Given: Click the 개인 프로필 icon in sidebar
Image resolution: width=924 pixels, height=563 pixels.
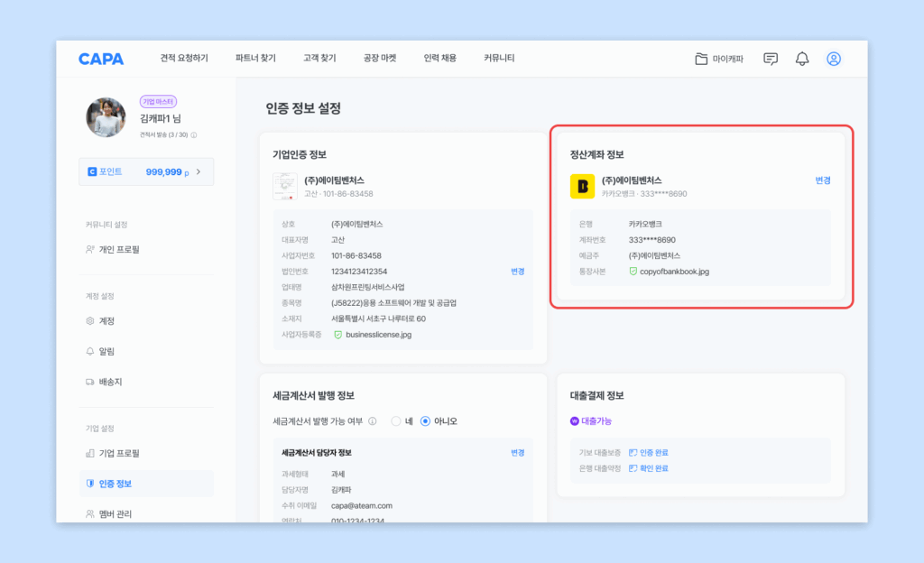Looking at the screenshot, I should point(89,250).
